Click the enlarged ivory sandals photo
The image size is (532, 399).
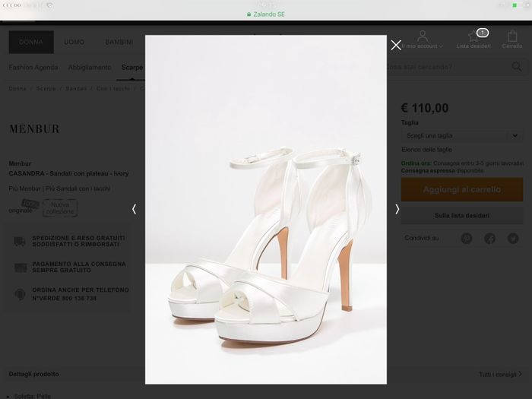[266, 209]
